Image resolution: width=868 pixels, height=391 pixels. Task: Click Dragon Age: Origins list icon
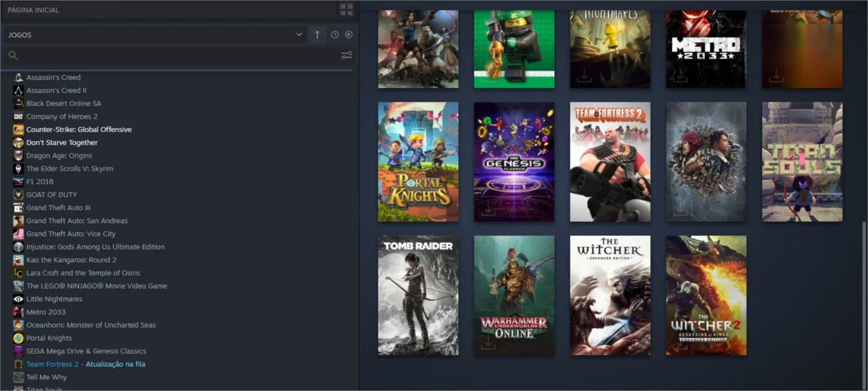[19, 156]
